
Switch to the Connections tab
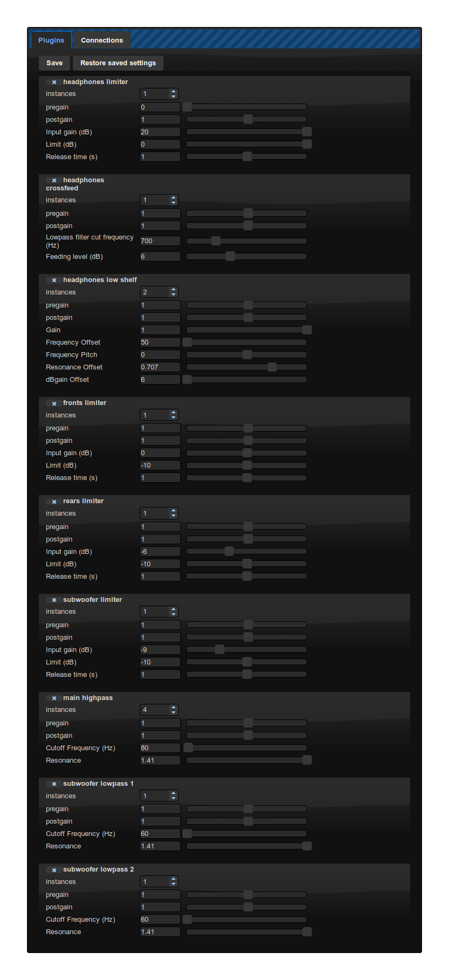click(x=102, y=40)
